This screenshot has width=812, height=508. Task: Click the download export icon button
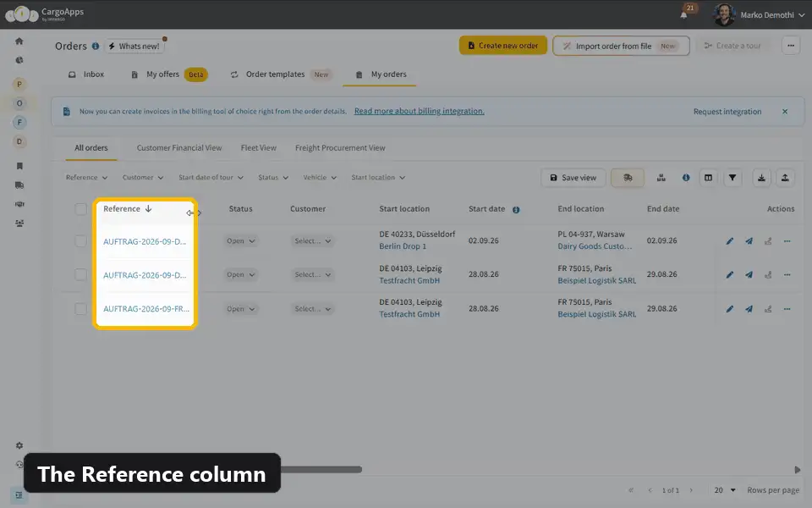(761, 178)
